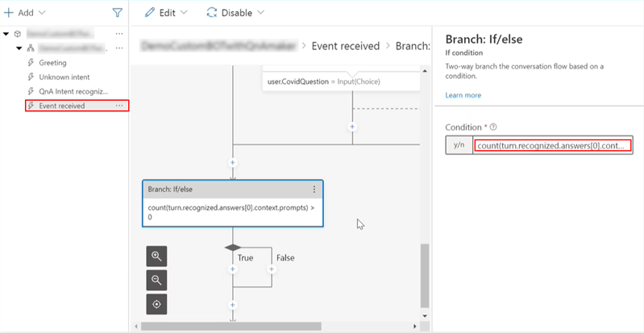Click the recenter canvas target icon

click(x=156, y=304)
